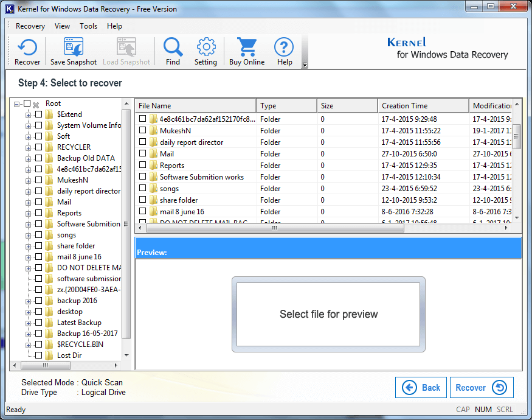Image resolution: width=532 pixels, height=420 pixels.
Task: Sort by the Creation Time column header
Action: click(423, 106)
